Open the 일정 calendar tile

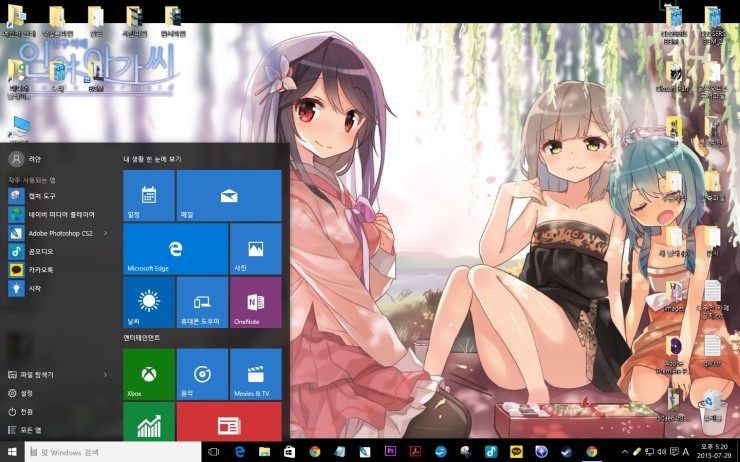click(x=149, y=195)
